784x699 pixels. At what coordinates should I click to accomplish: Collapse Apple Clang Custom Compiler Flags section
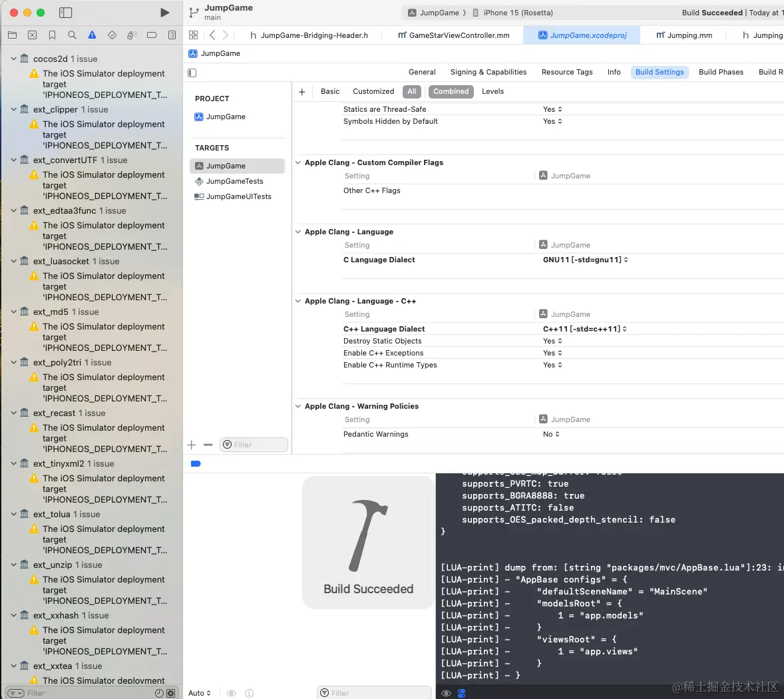298,162
